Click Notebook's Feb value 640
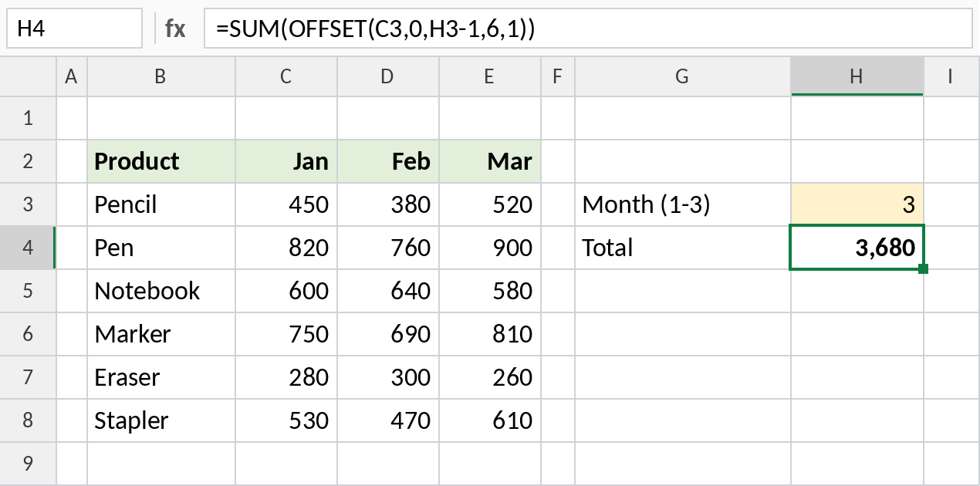 pyautogui.click(x=388, y=291)
